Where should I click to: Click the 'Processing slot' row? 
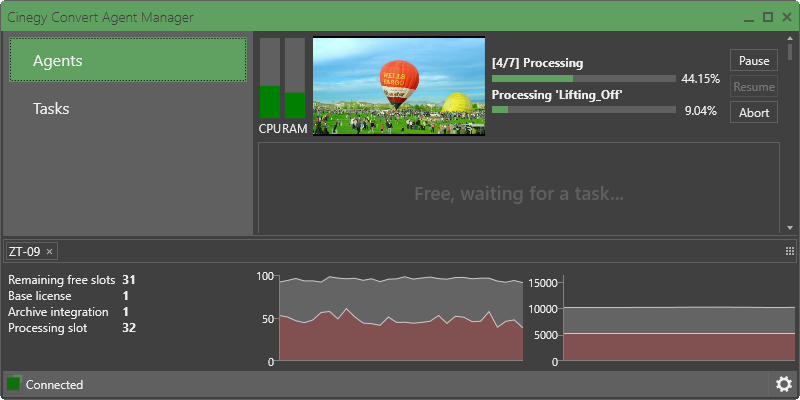[x=71, y=328]
